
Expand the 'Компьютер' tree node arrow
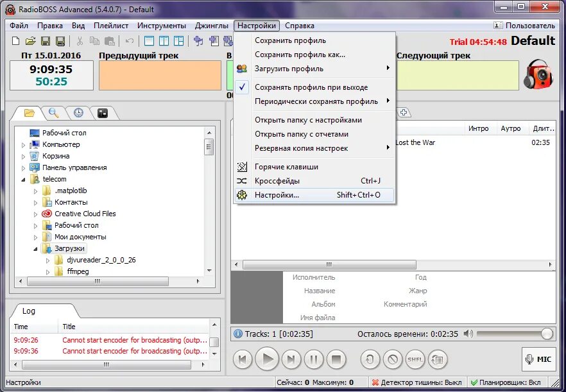(24, 145)
